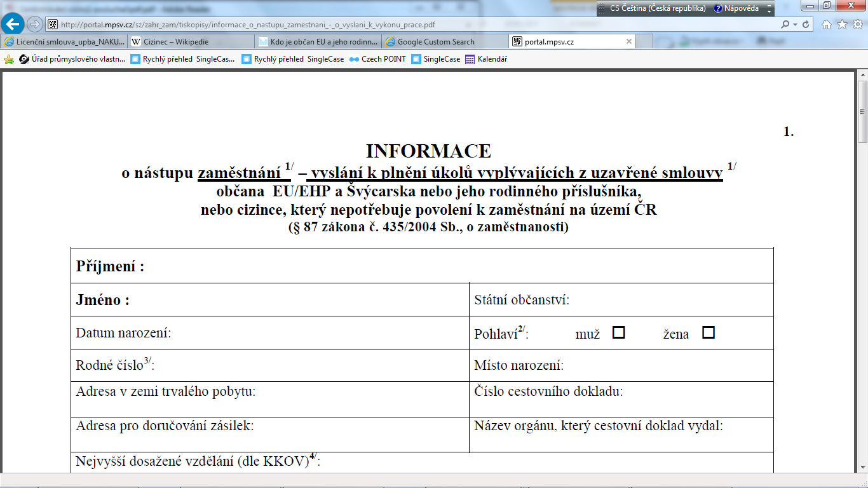Click the Jméno field cell
Image resolution: width=868 pixels, height=488 pixels.
coord(270,300)
